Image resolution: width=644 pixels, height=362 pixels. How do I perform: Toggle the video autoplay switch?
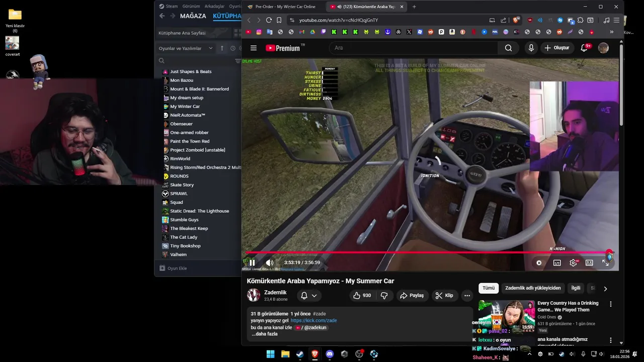[x=539, y=262]
